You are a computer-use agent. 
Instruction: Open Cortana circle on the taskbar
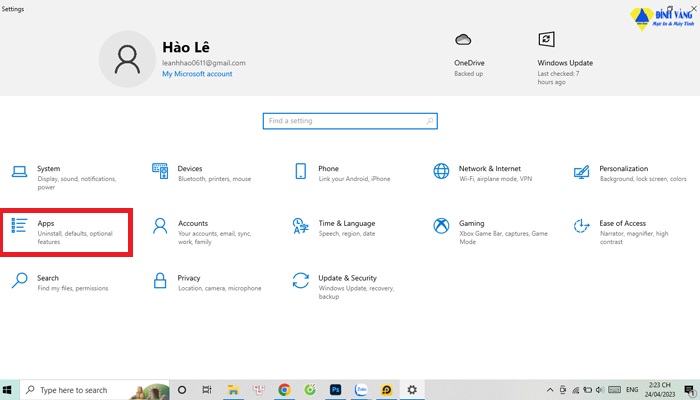(x=182, y=390)
